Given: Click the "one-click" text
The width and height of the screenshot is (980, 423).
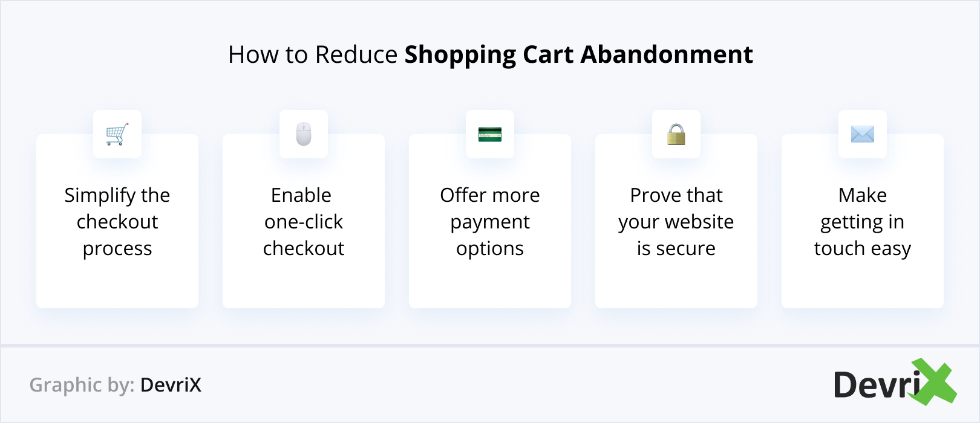Looking at the screenshot, I should pyautogui.click(x=304, y=222).
